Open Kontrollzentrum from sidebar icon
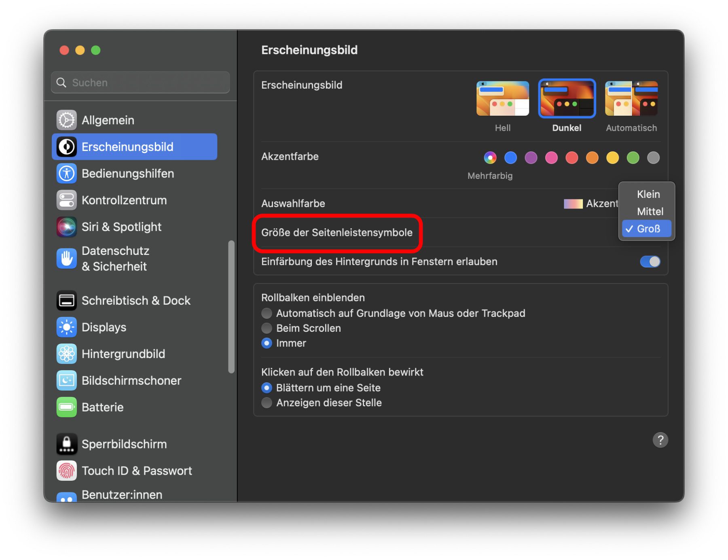The image size is (728, 560). coord(66,200)
